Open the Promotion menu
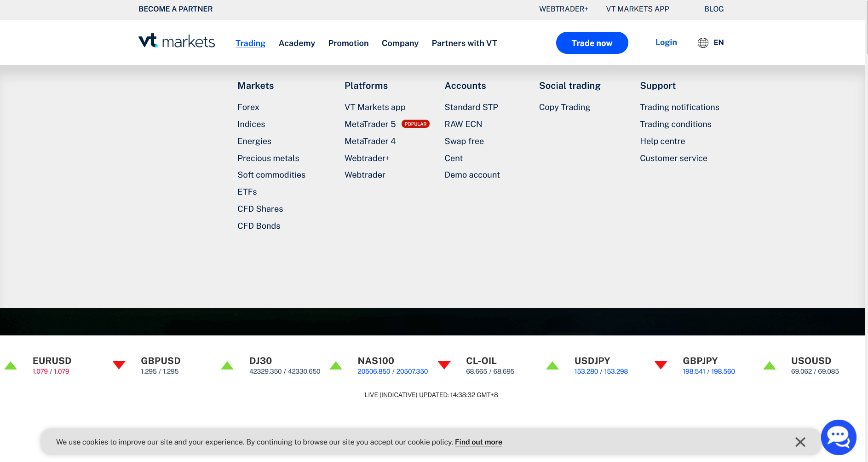This screenshot has height=462, width=868. coord(348,43)
